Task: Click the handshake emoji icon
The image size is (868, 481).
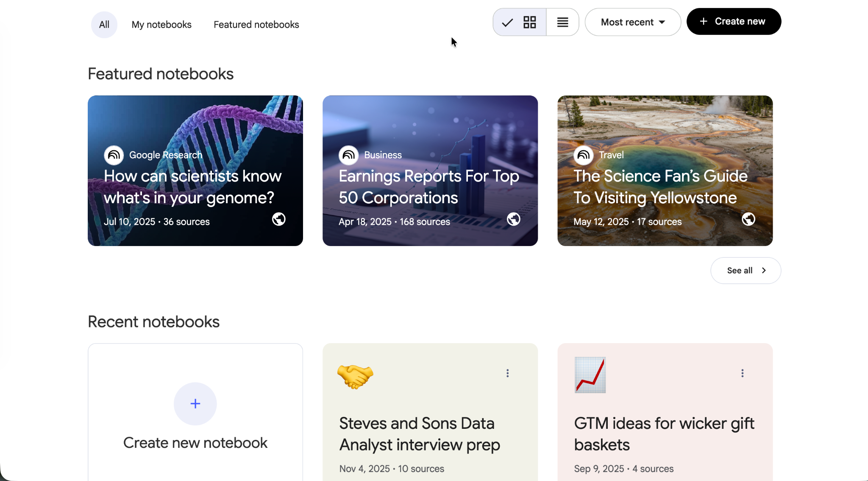Action: 355,376
